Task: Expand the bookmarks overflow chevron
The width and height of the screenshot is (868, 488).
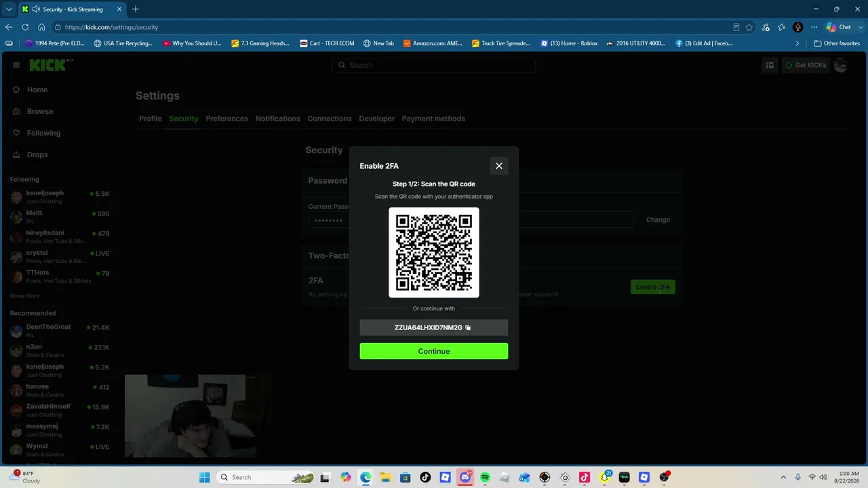Action: [797, 43]
